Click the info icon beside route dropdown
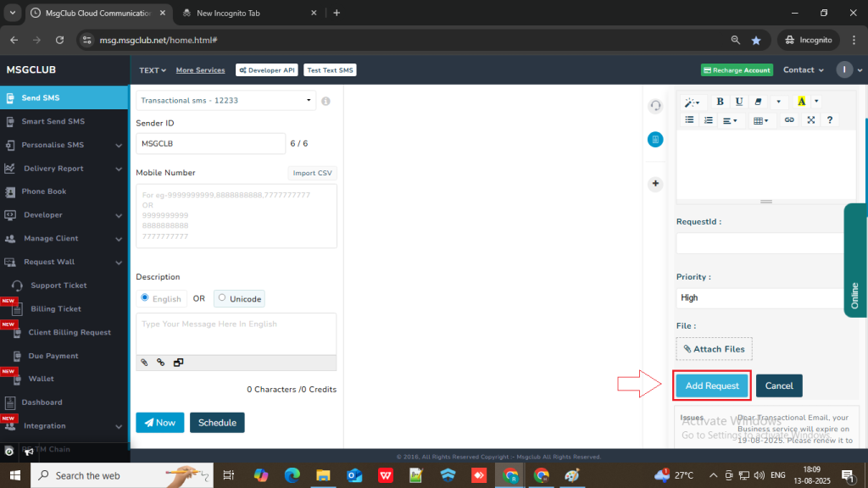The image size is (868, 488). [325, 102]
